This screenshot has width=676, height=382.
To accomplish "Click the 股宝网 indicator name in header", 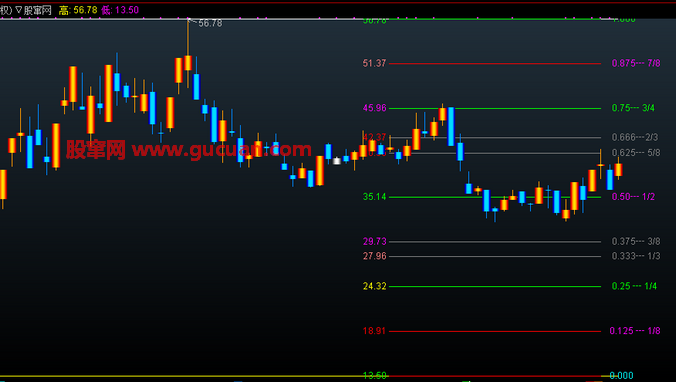I will click(x=38, y=10).
